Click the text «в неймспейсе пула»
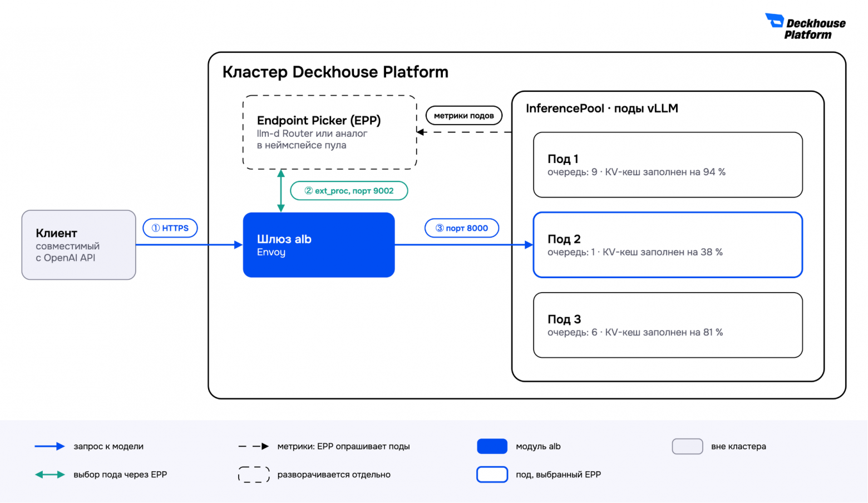The height and width of the screenshot is (503, 868). click(x=302, y=145)
